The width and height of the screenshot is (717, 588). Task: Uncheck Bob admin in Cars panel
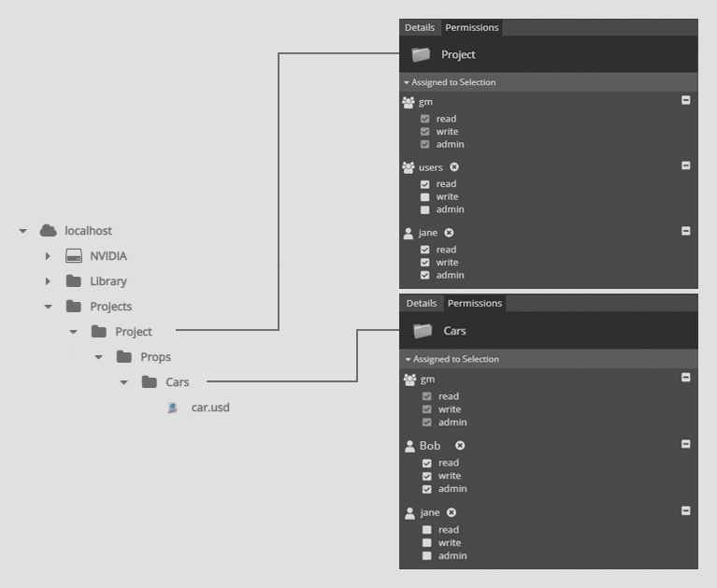pos(426,489)
